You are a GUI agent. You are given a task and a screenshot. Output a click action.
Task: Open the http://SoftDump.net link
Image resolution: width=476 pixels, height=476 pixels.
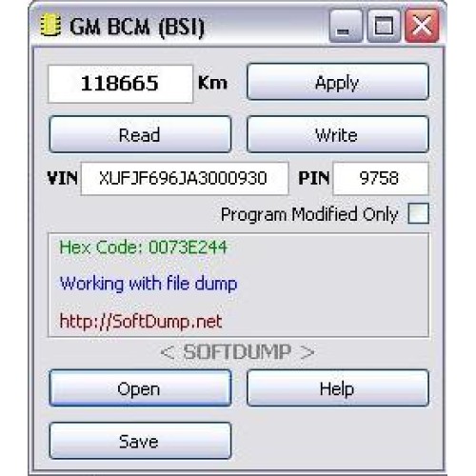pos(141,321)
